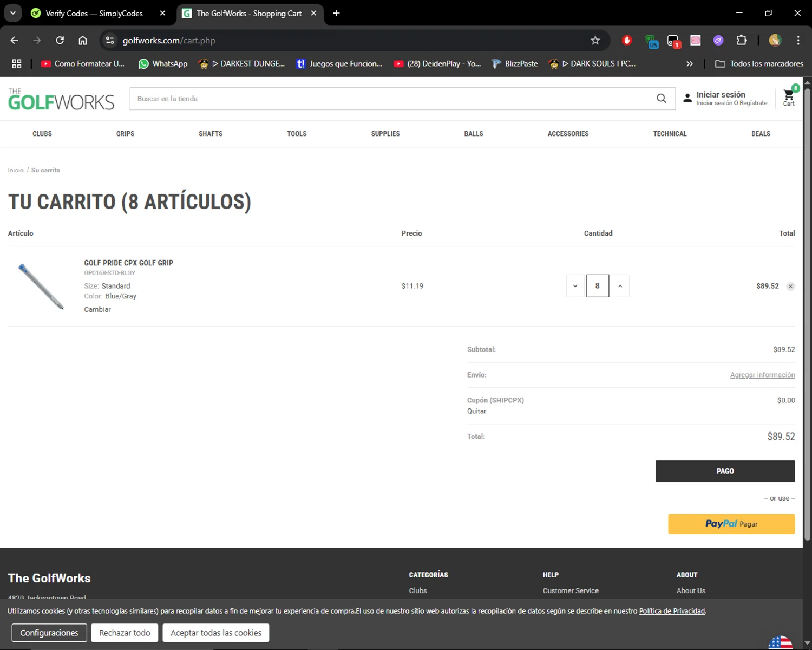Click the quantity input box
The width and height of the screenshot is (812, 650).
pos(598,286)
